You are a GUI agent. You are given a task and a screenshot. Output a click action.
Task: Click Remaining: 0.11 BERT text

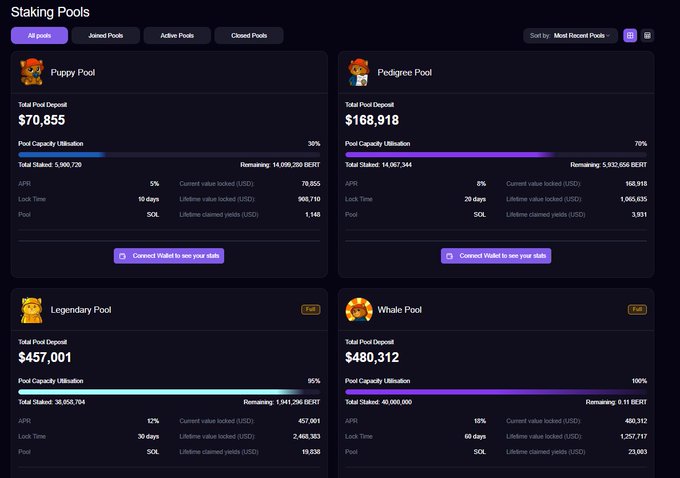point(616,402)
